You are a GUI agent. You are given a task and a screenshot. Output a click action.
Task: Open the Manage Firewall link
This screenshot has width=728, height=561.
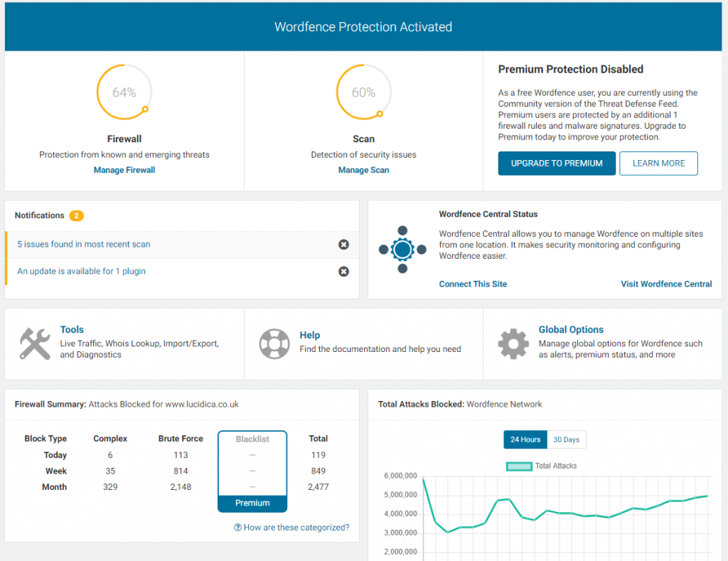coord(124,170)
